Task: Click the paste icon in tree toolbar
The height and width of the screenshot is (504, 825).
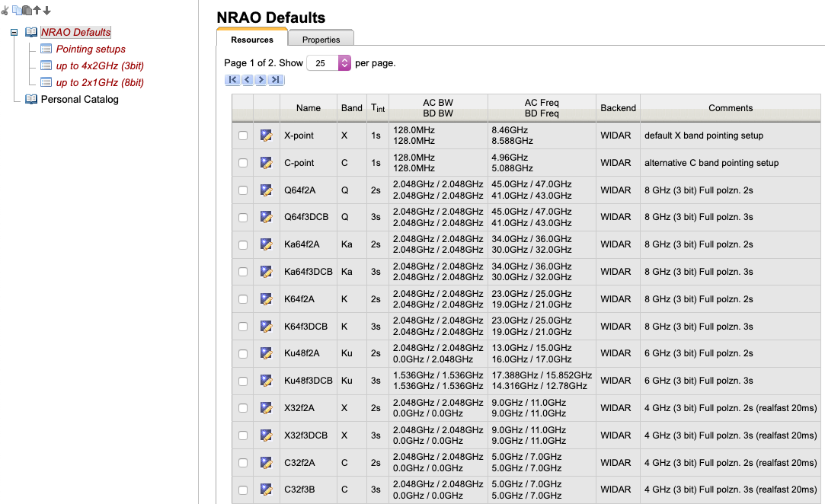Action: tap(27, 11)
